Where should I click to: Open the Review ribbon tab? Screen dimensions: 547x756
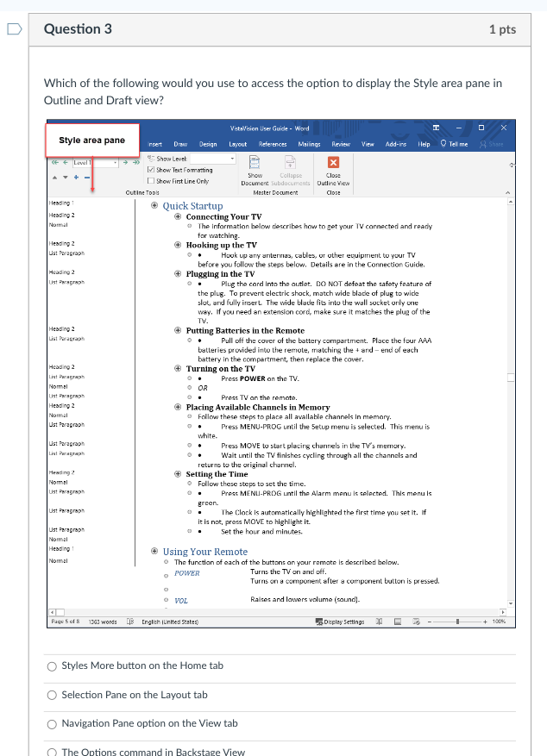[341, 144]
